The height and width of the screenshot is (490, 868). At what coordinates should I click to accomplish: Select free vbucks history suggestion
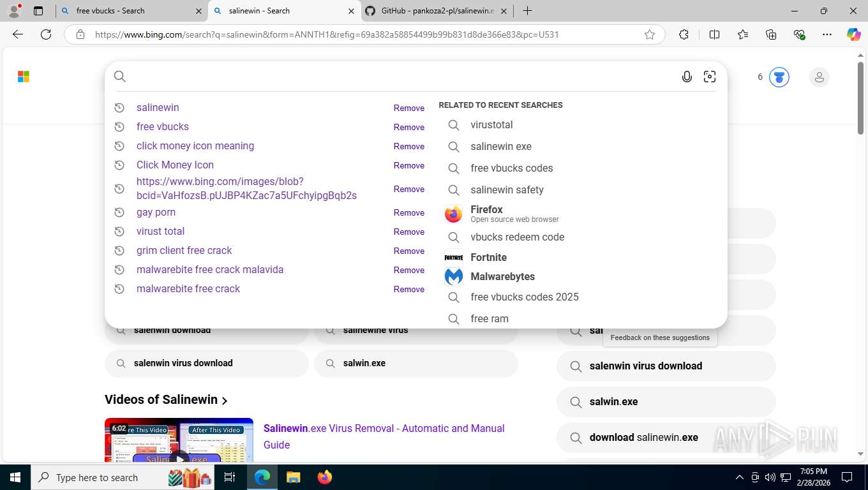(163, 127)
